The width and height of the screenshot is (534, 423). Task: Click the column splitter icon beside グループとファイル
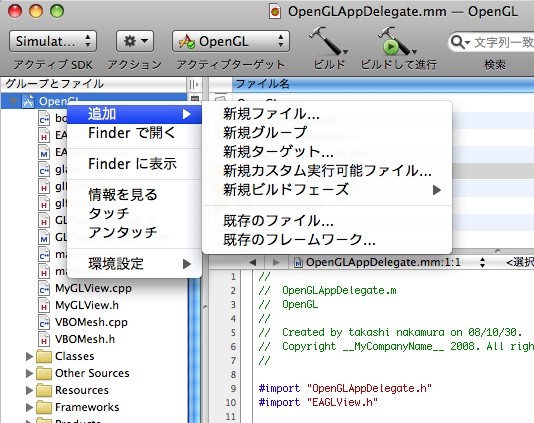pyautogui.click(x=194, y=84)
